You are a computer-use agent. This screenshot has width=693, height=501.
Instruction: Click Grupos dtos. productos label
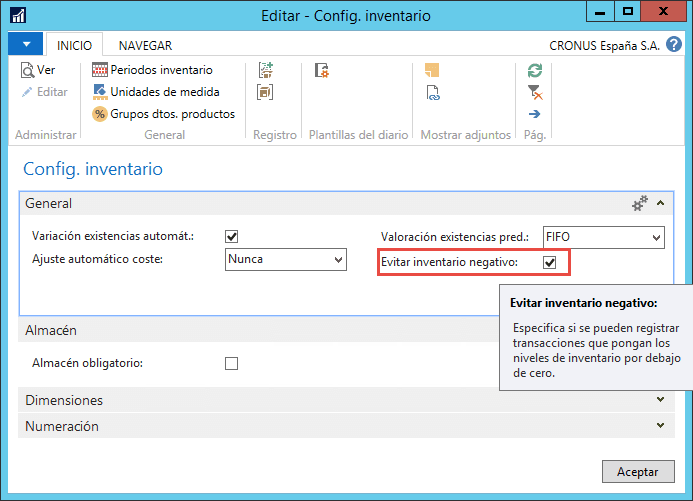pyautogui.click(x=172, y=114)
